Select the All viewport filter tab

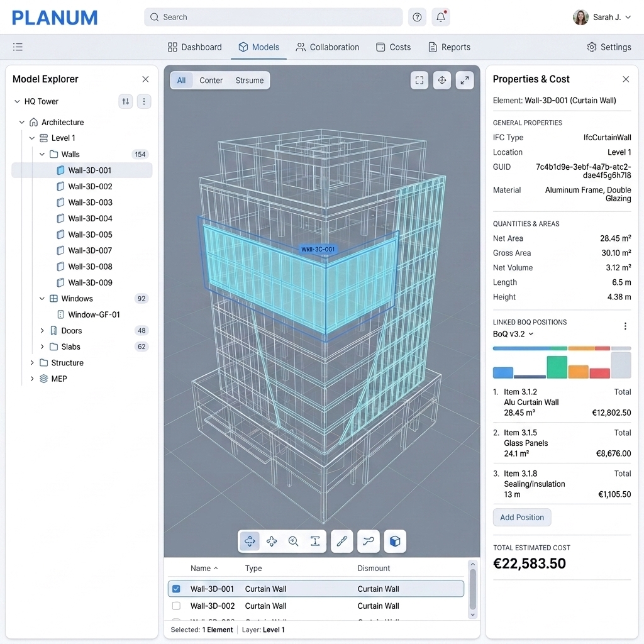(x=182, y=80)
